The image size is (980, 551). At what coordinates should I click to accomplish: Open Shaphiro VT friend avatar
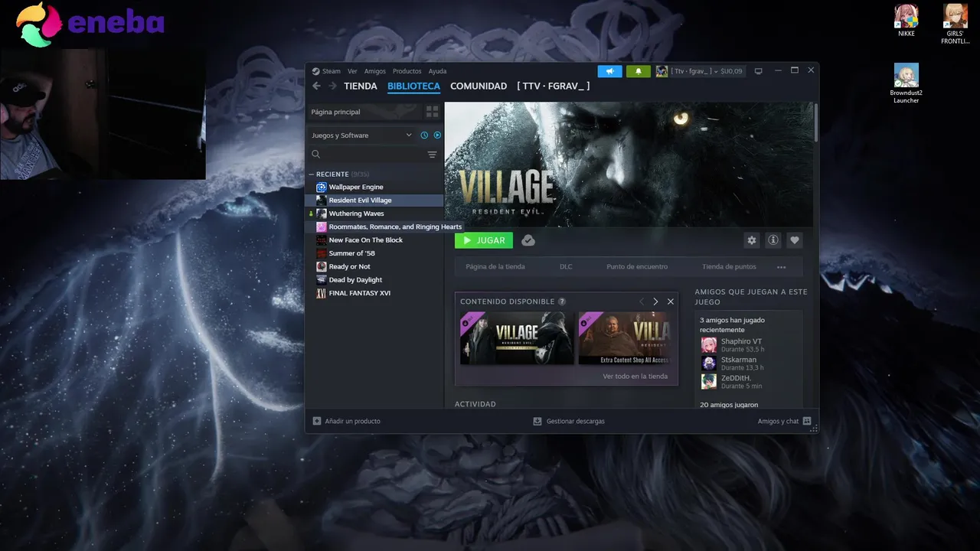[x=709, y=344]
